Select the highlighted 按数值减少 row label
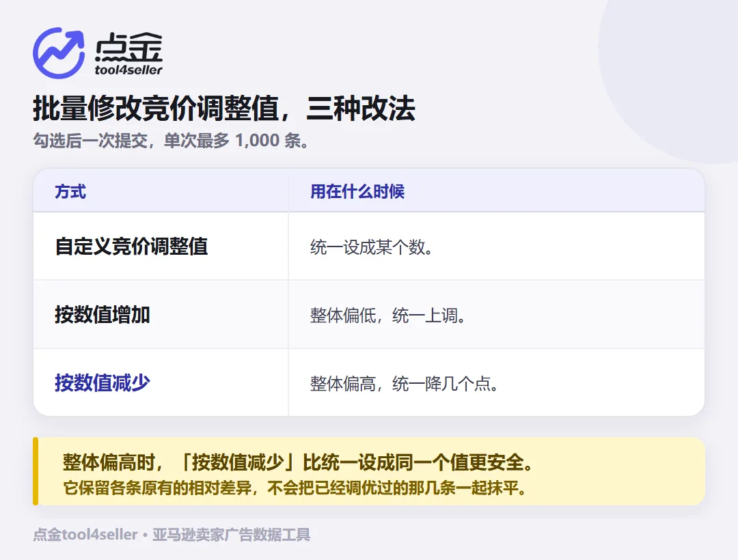Viewport: 738px width, 560px height. pos(102,382)
